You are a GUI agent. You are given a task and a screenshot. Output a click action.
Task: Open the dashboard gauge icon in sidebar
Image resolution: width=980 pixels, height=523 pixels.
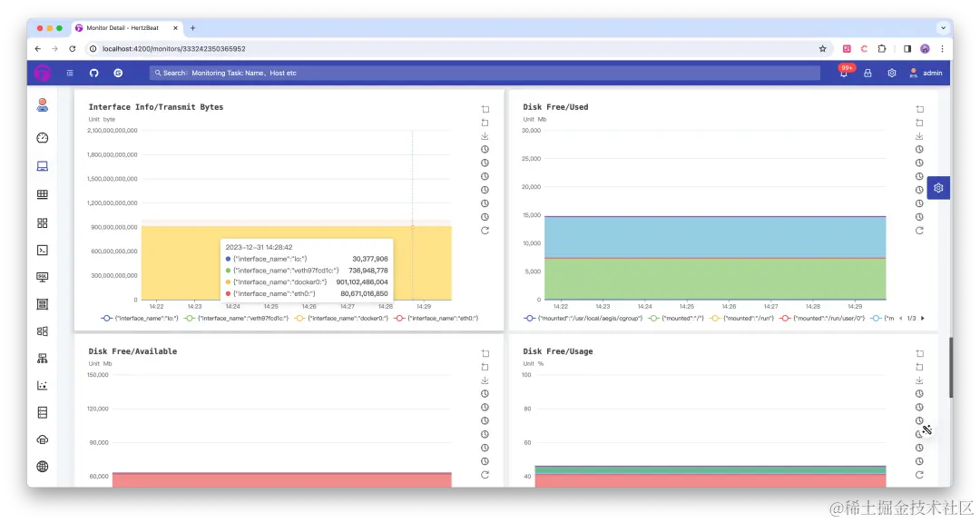pyautogui.click(x=42, y=138)
